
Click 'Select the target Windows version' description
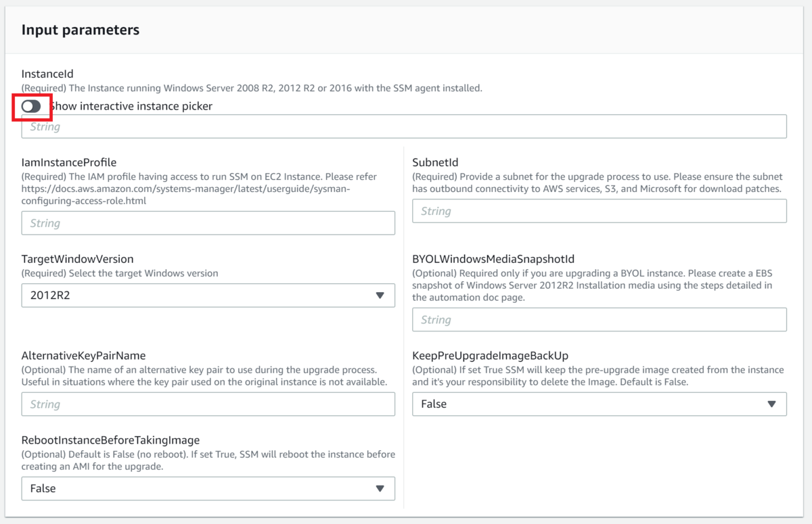(143, 273)
